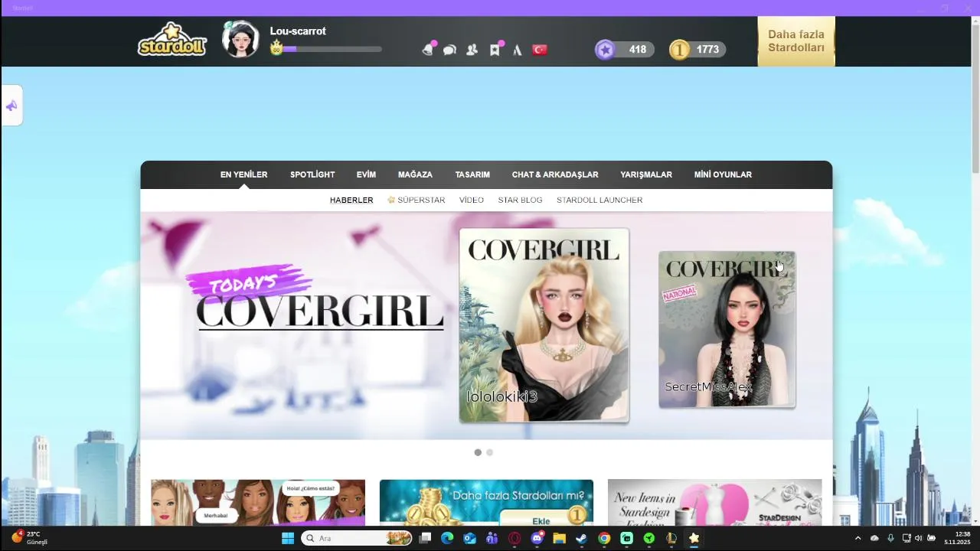
Task: Open the Merhaba languages banner
Action: (x=258, y=502)
